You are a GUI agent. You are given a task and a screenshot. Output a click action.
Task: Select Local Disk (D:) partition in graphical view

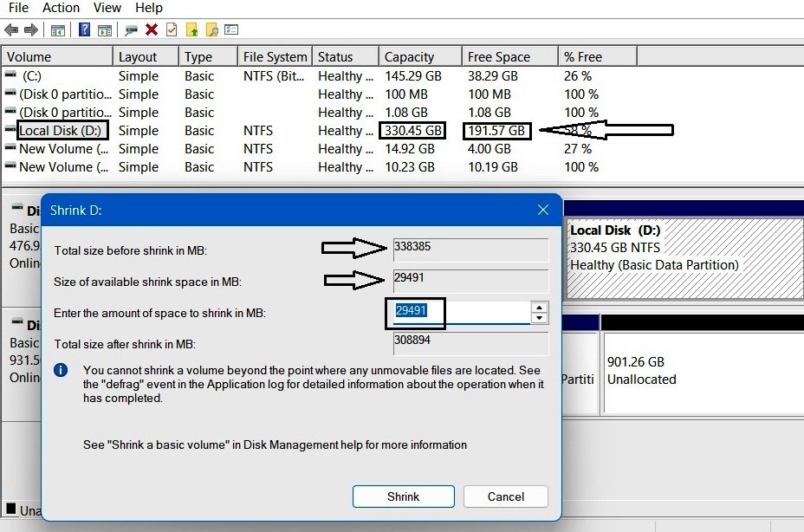tap(685, 258)
